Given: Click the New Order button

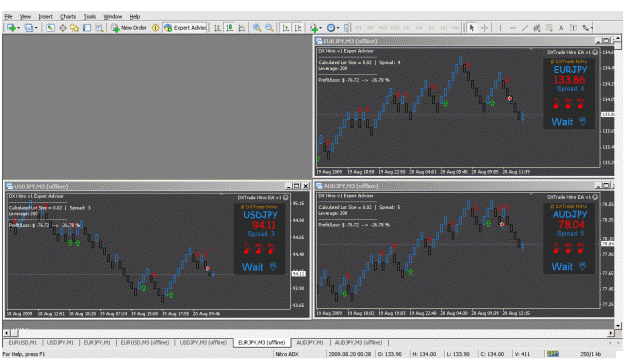Looking at the screenshot, I should [129, 28].
